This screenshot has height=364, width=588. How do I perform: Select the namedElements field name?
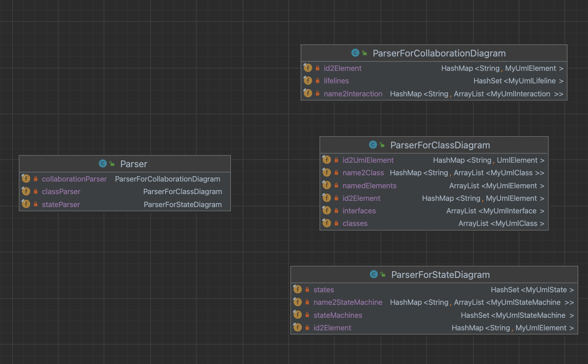[369, 186]
